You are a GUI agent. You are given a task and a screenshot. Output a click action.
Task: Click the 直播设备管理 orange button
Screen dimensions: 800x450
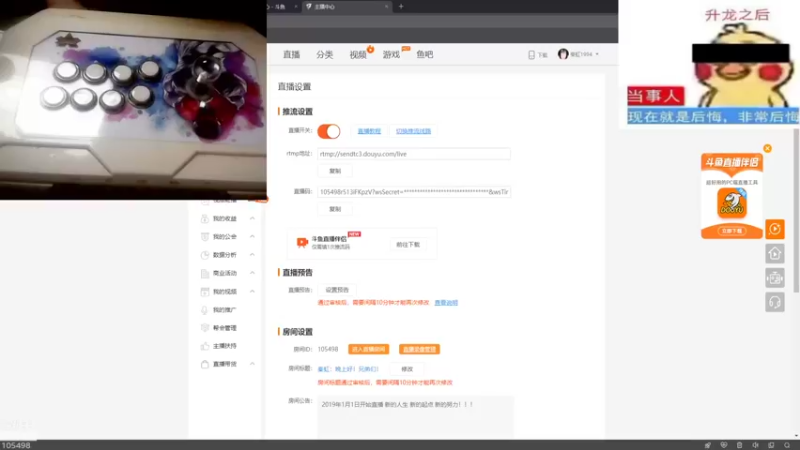point(419,349)
